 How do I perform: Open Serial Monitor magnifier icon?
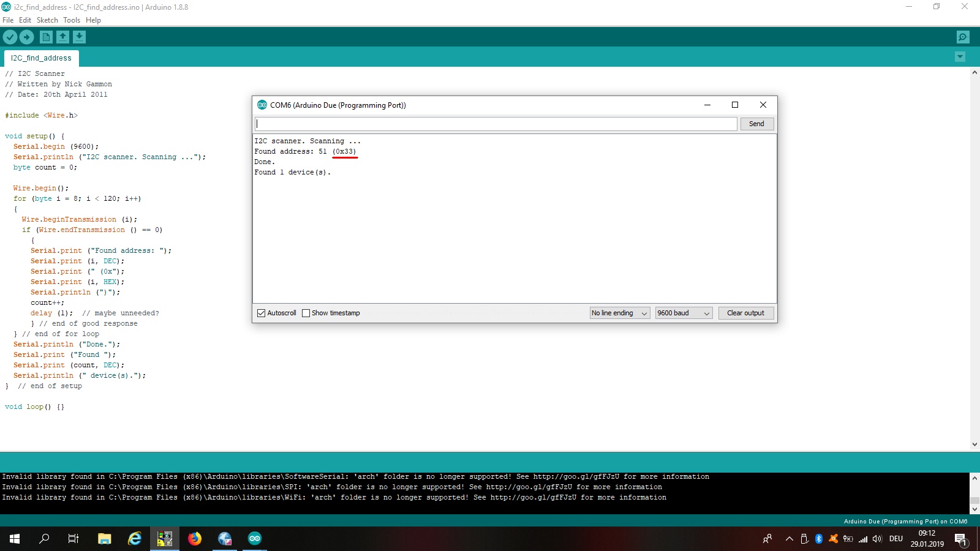coord(963,37)
